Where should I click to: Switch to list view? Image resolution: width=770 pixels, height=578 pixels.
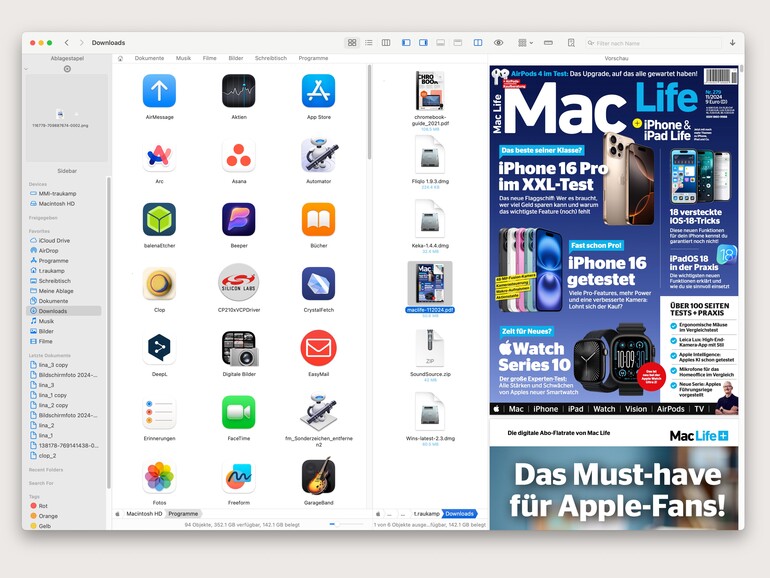click(x=369, y=43)
